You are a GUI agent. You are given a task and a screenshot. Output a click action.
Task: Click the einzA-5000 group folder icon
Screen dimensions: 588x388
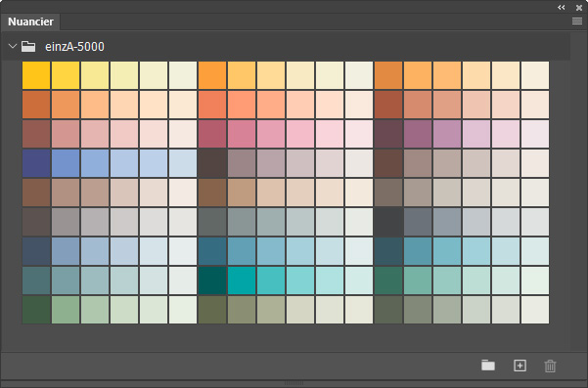28,47
